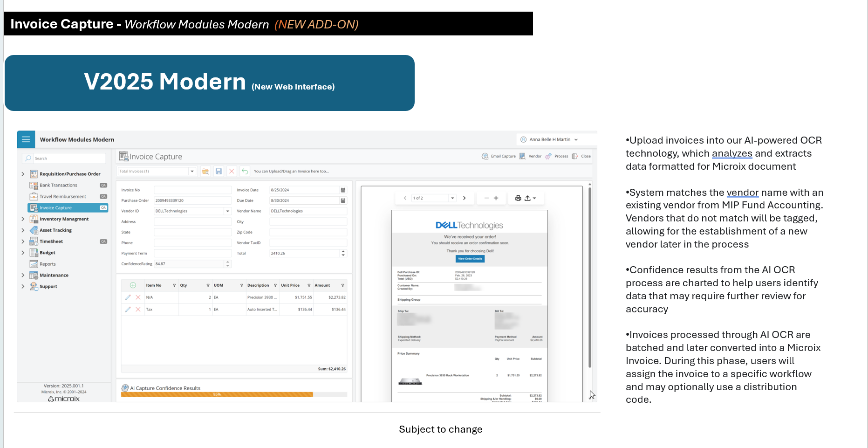Viewport: 868px width, 448px height.
Task: Click the Email Capture toolbar button
Action: (499, 156)
